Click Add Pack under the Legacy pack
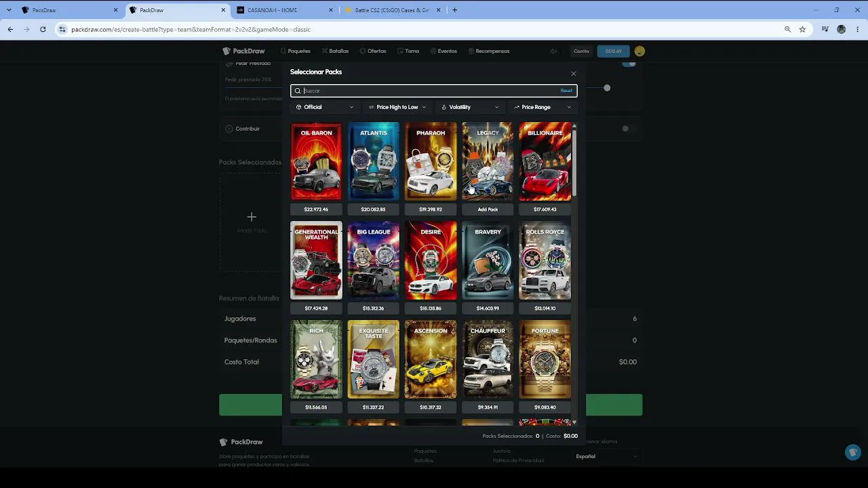868x488 pixels. 488,209
